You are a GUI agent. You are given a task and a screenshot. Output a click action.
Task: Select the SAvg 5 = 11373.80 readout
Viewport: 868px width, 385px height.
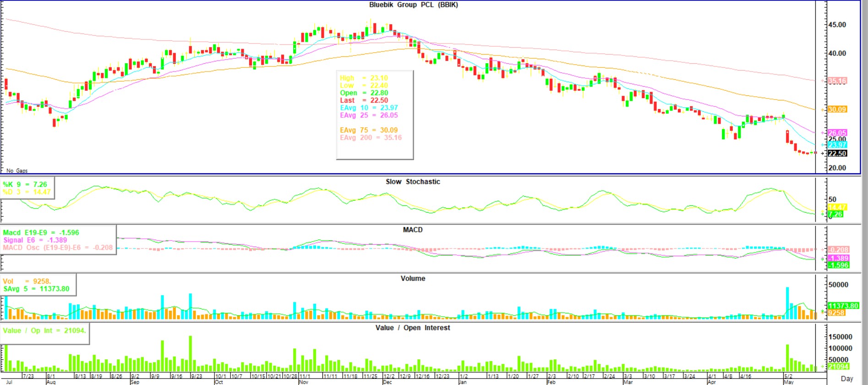coord(36,289)
